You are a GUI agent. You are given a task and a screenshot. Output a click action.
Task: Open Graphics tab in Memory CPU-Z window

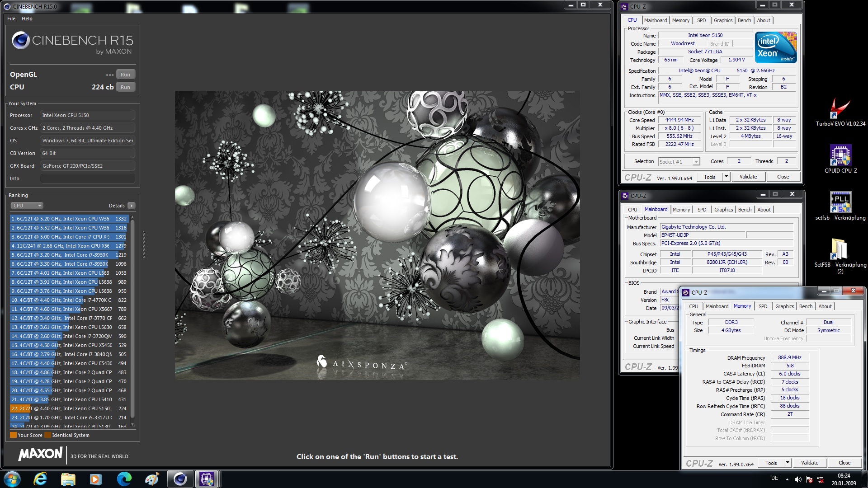tap(784, 306)
